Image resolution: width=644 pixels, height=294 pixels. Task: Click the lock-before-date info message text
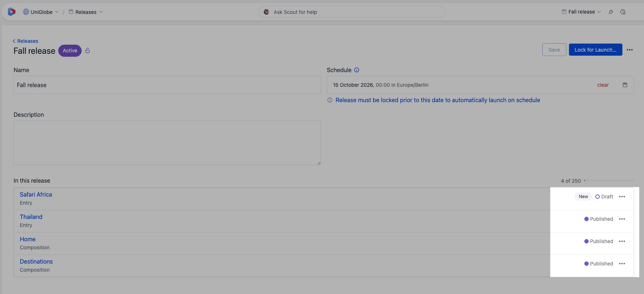(438, 100)
